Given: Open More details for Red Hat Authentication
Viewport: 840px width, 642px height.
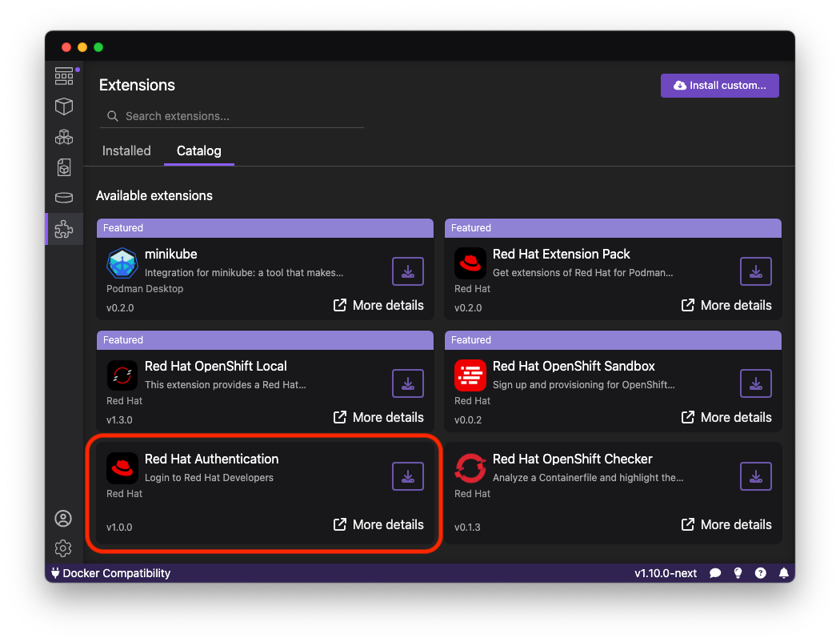Looking at the screenshot, I should click(x=378, y=524).
